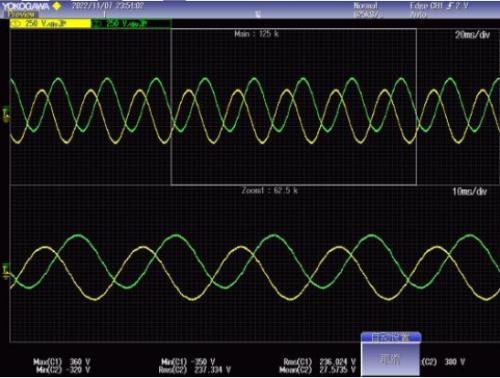Viewport: 500px width, 378px height.
Task: Select the green channel 2 scale label
Action: click(132, 23)
